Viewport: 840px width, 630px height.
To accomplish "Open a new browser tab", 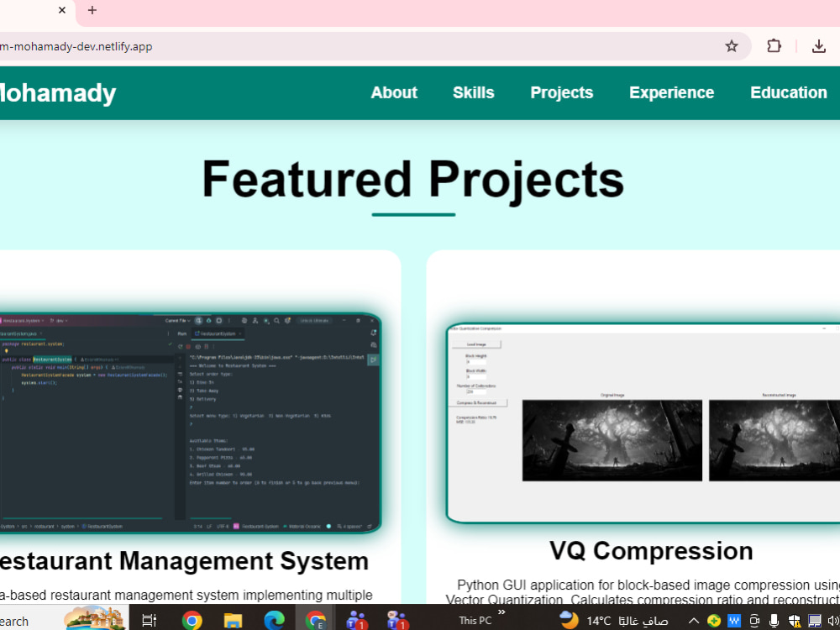I will click(92, 10).
